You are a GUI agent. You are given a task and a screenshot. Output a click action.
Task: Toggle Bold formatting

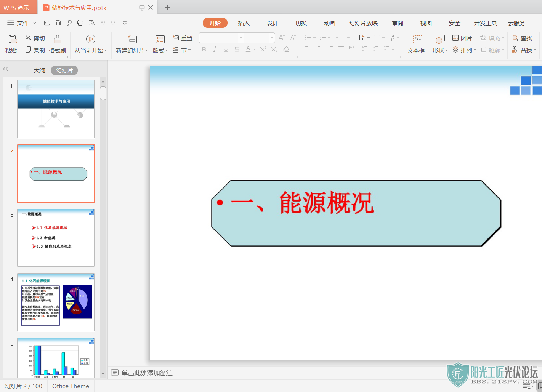coord(204,49)
